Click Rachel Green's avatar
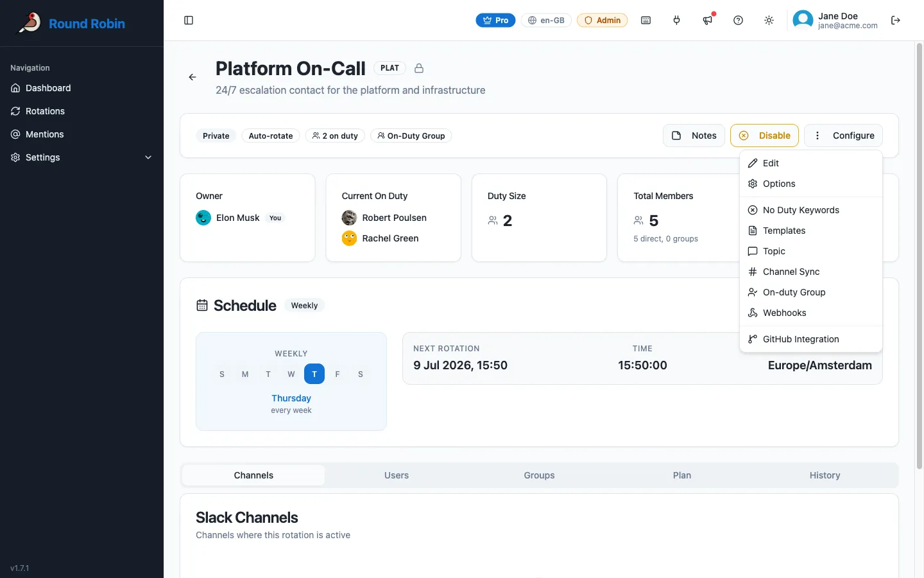This screenshot has width=924, height=578. point(349,238)
